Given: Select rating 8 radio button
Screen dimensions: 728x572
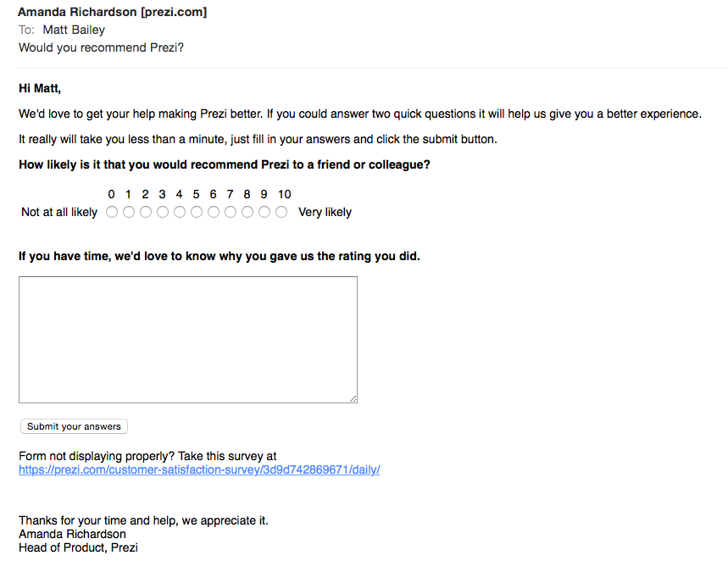Looking at the screenshot, I should pos(247,212).
